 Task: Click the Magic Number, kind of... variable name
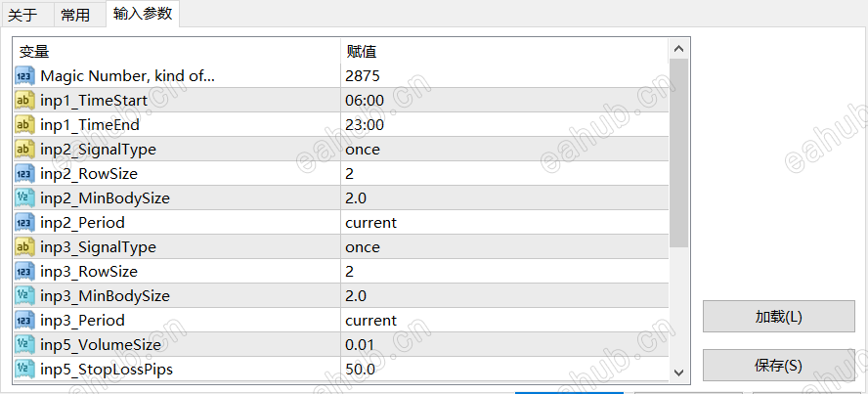(127, 76)
